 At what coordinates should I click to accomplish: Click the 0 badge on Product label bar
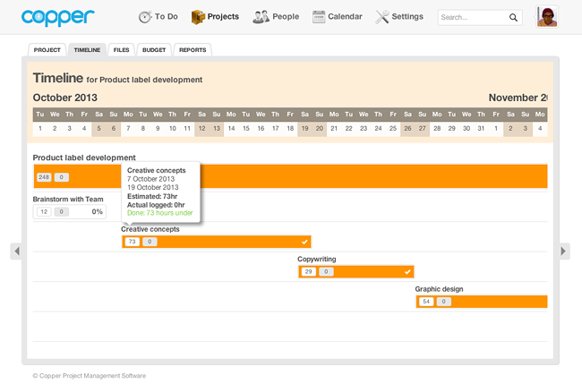tap(62, 177)
